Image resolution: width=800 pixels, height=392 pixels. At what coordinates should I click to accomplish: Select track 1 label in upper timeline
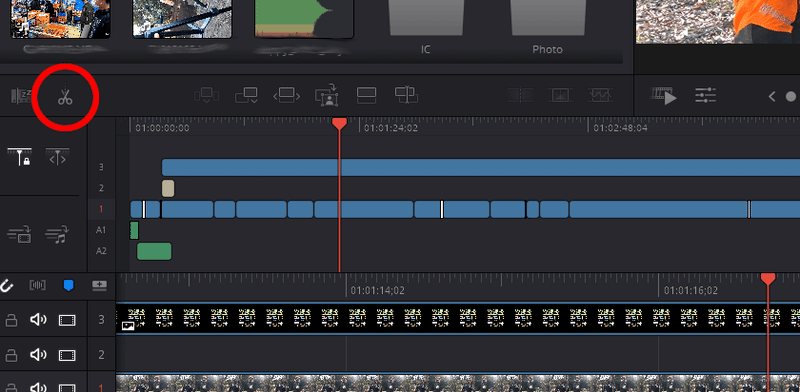pos(101,209)
